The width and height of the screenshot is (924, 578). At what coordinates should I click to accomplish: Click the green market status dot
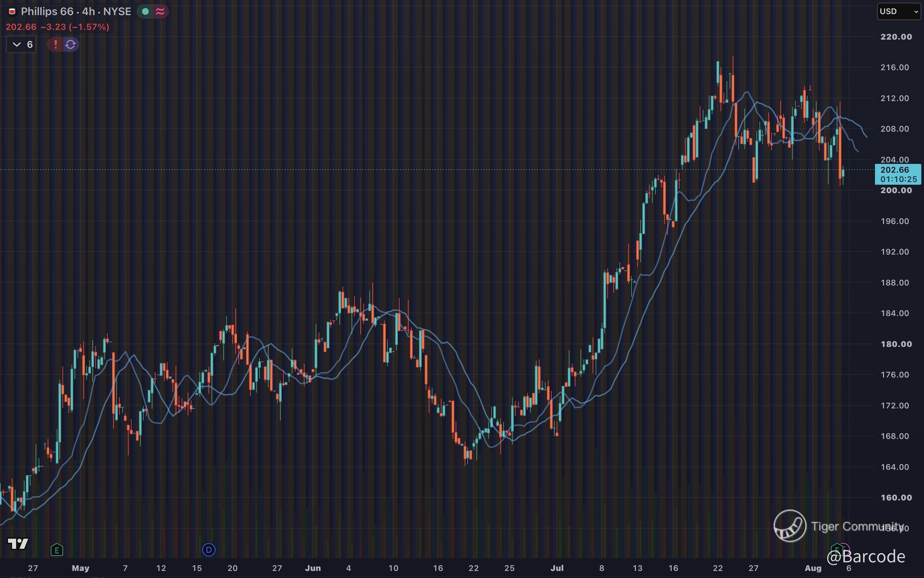(x=145, y=11)
